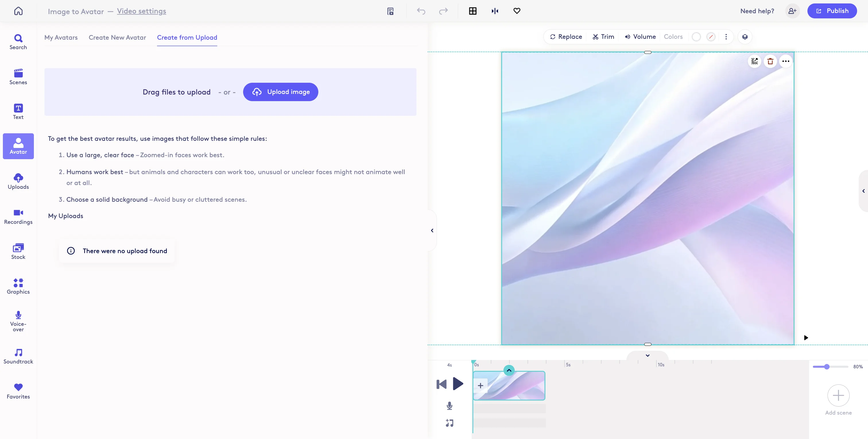Open the three-dot menu on canvas image
The image size is (868, 439).
(x=785, y=61)
